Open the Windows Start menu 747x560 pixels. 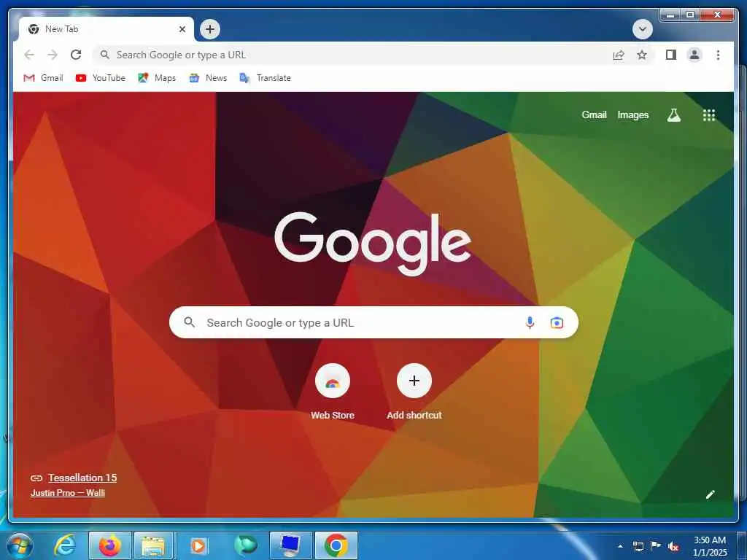(20, 545)
